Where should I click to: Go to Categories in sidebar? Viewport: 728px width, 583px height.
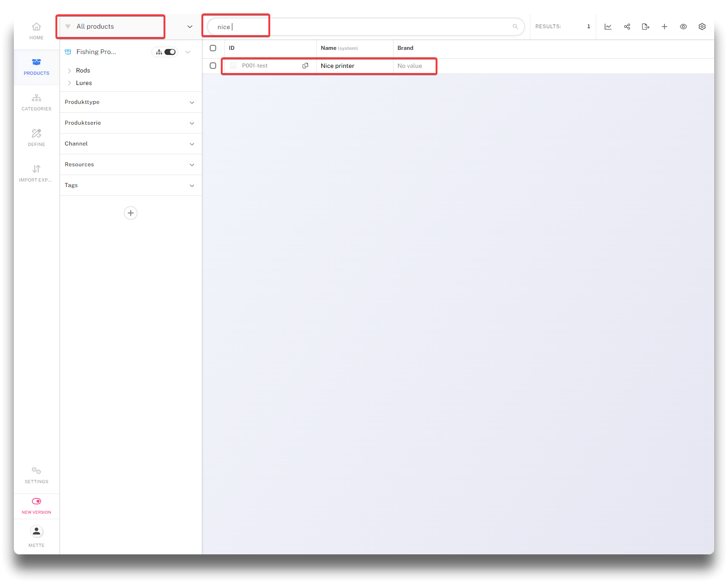36,102
